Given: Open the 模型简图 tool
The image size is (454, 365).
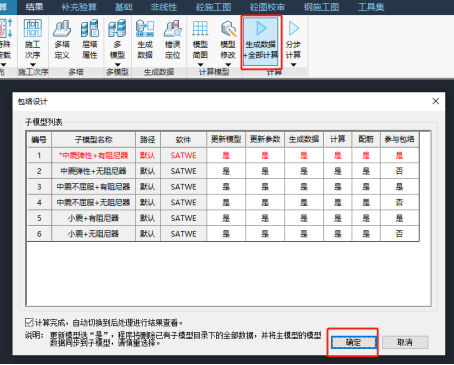Looking at the screenshot, I should click(x=200, y=39).
